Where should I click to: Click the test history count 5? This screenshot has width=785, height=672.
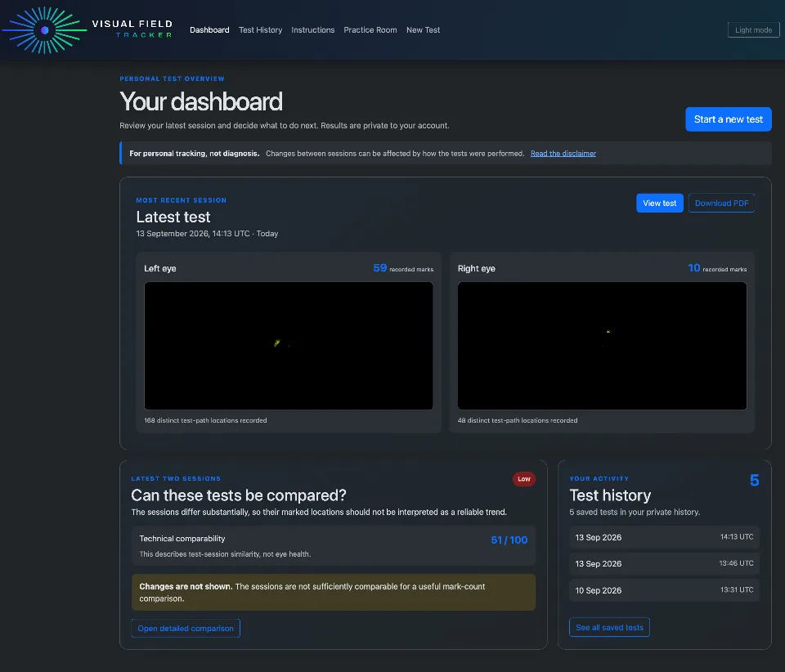click(x=755, y=481)
